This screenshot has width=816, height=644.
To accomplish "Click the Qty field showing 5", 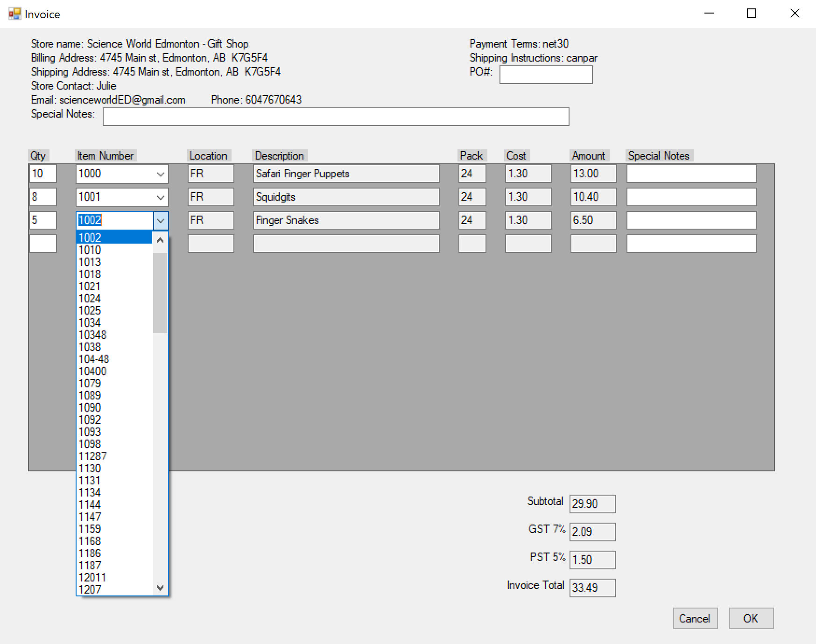I will (43, 220).
